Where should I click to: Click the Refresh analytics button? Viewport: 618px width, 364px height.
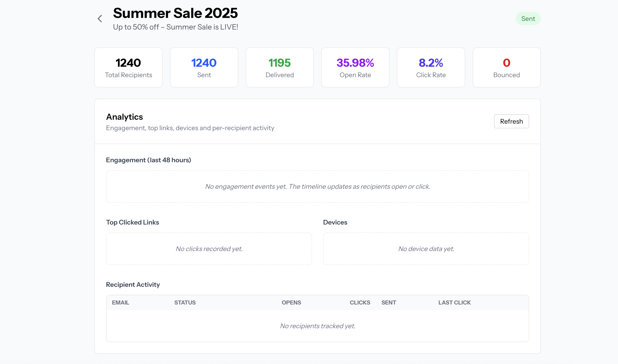pyautogui.click(x=511, y=121)
